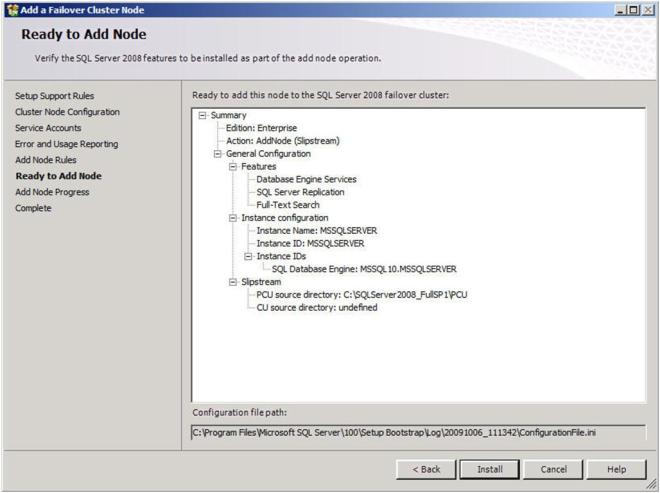This screenshot has width=660, height=493.
Task: Collapse the Instance configuration node
Action: coord(234,218)
